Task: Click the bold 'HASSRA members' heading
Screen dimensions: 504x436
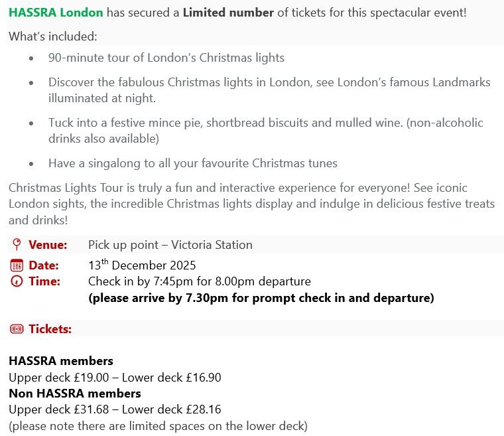Action: click(x=61, y=361)
